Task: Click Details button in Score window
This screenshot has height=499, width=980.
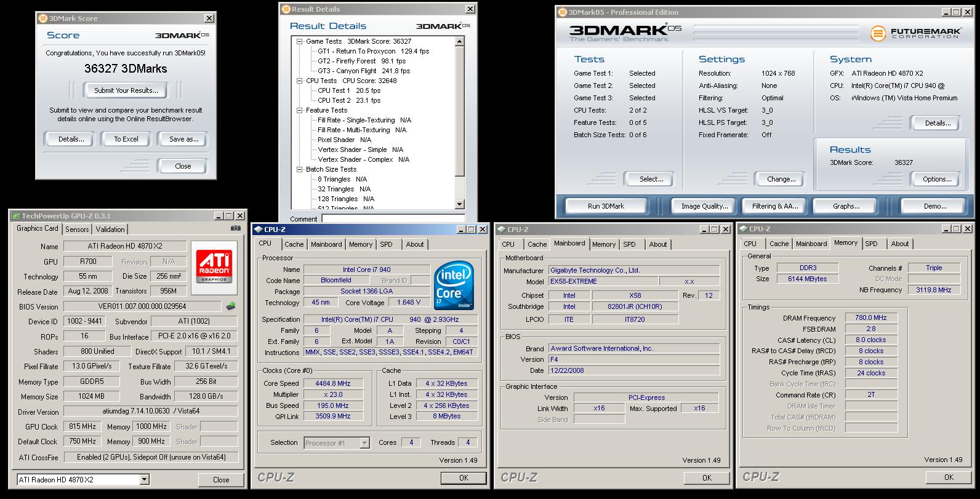Action: (71, 139)
